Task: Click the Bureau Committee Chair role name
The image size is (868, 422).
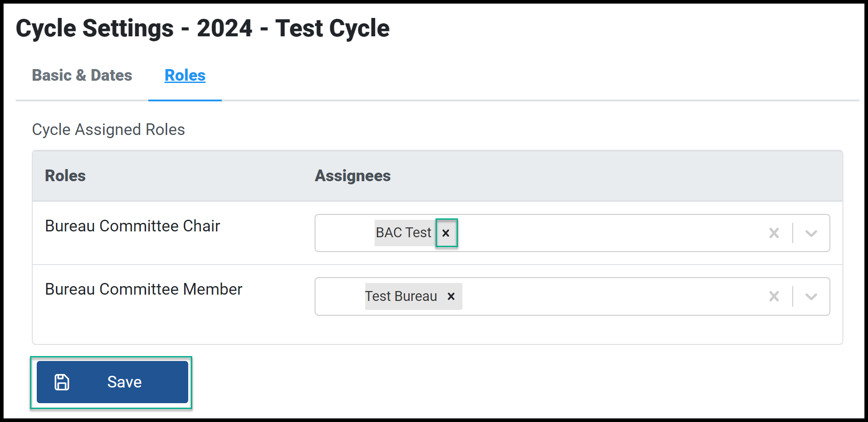Action: (x=133, y=226)
